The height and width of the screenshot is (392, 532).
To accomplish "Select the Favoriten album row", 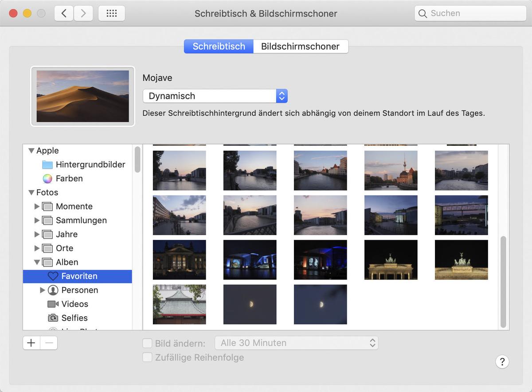I will point(78,276).
